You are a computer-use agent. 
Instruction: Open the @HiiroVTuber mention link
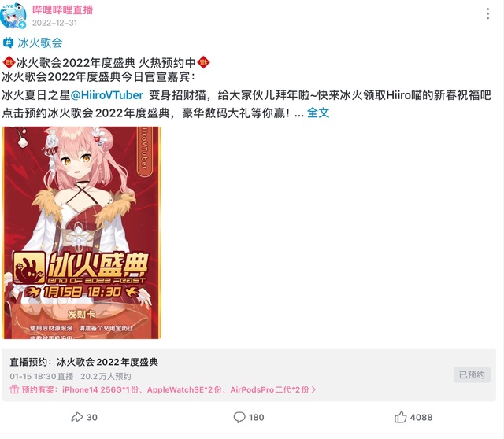(x=107, y=95)
